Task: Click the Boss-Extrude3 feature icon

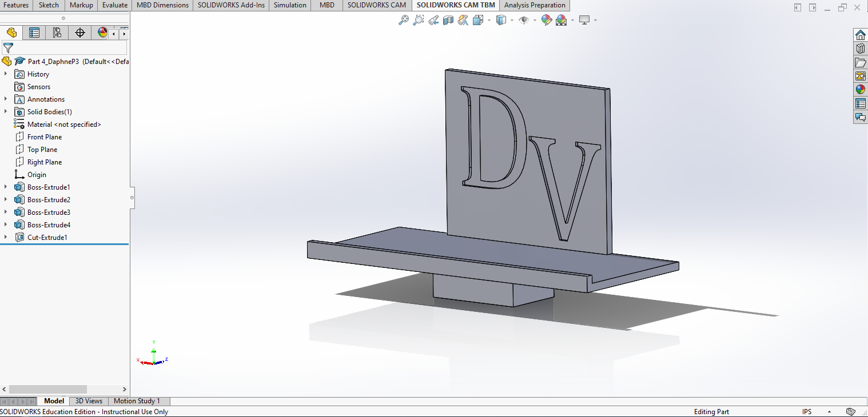Action: click(19, 212)
